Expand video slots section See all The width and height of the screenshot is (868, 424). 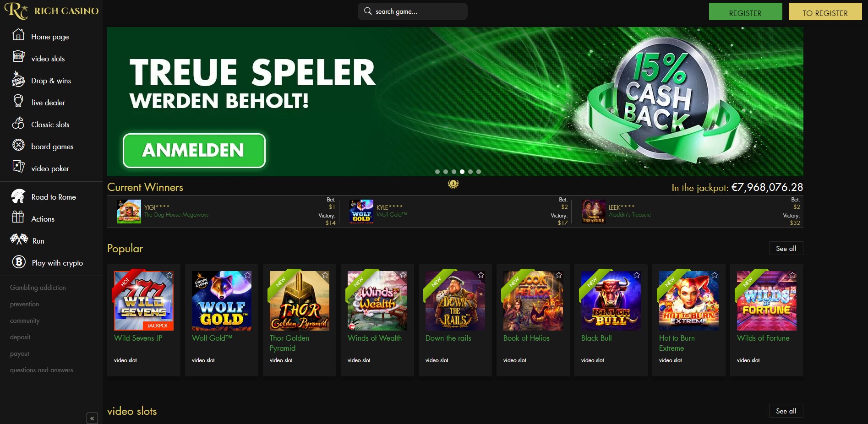pyautogui.click(x=786, y=411)
